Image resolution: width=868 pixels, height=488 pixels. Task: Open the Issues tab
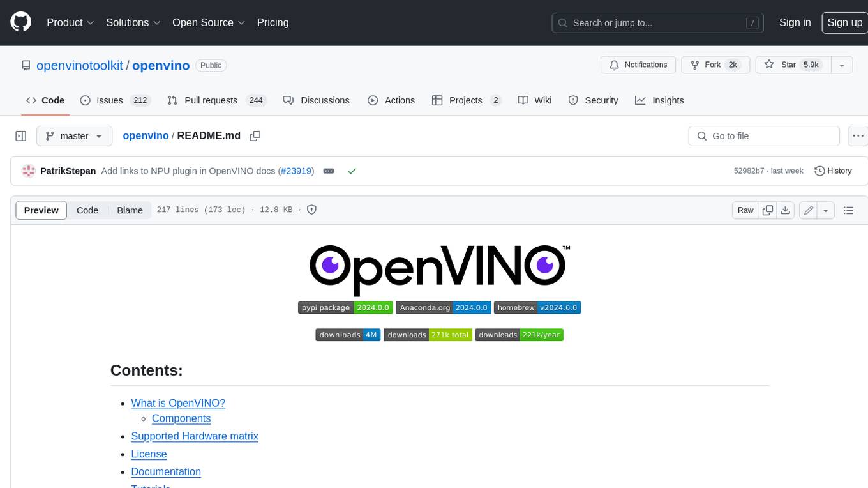[x=114, y=100]
